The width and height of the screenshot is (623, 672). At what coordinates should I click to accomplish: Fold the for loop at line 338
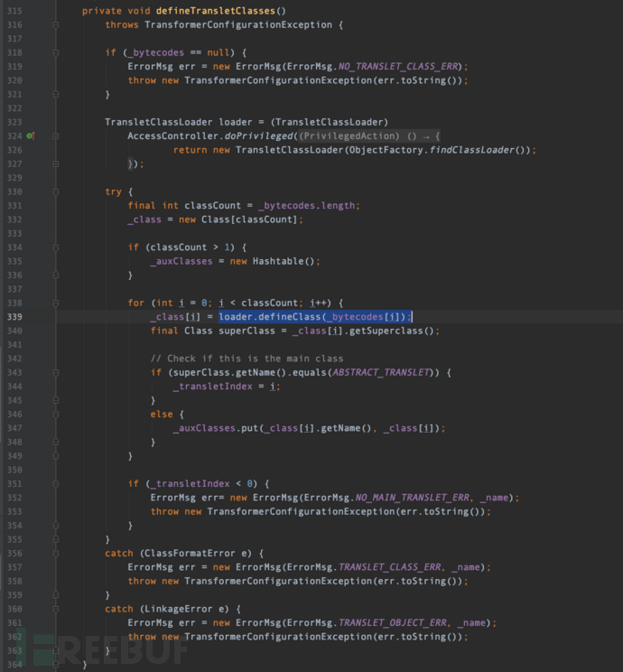tap(55, 303)
